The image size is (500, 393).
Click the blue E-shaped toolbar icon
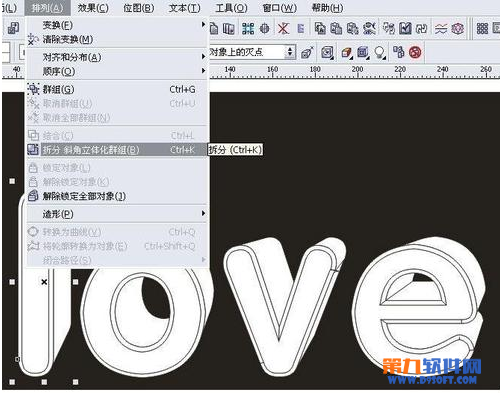click(301, 28)
